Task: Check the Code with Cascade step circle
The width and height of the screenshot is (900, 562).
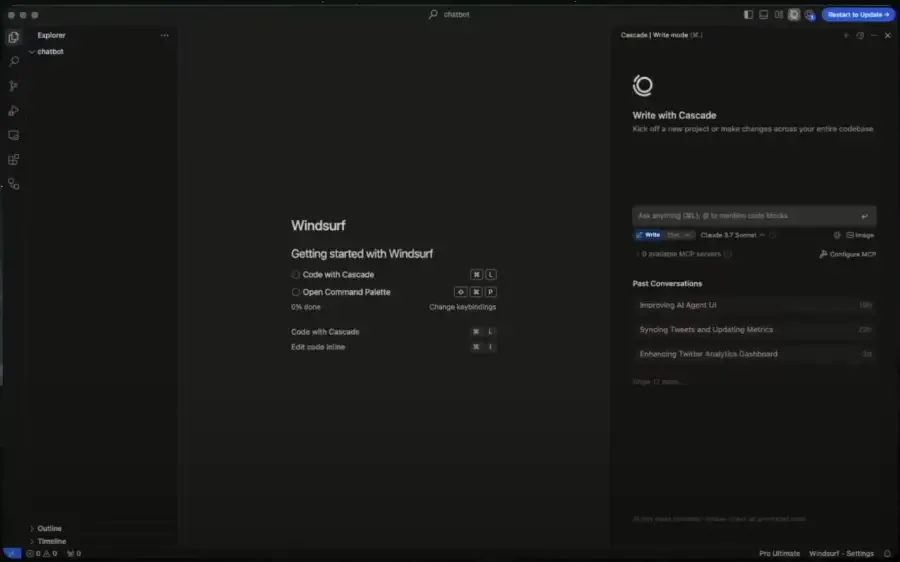Action: (x=296, y=275)
